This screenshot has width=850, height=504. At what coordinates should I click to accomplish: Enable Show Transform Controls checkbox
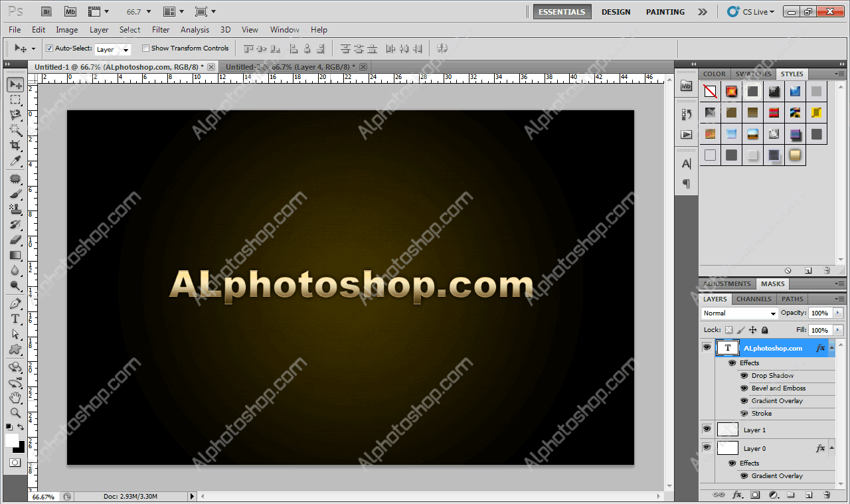pos(145,48)
